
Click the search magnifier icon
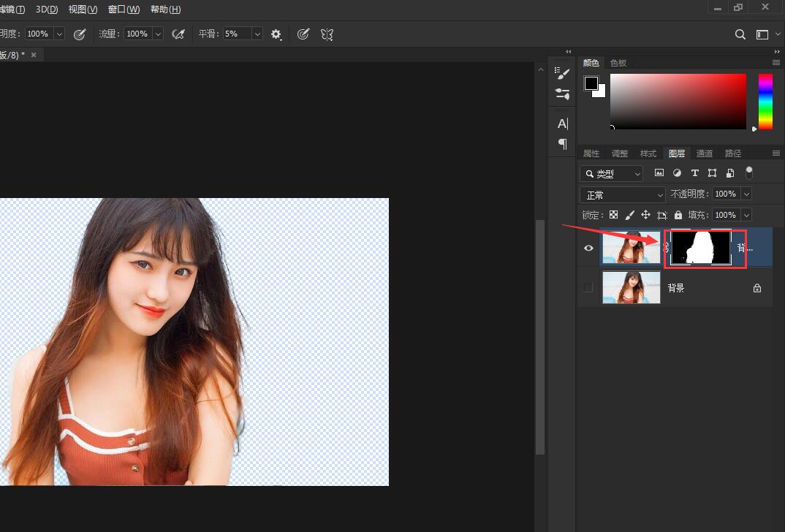[x=740, y=34]
